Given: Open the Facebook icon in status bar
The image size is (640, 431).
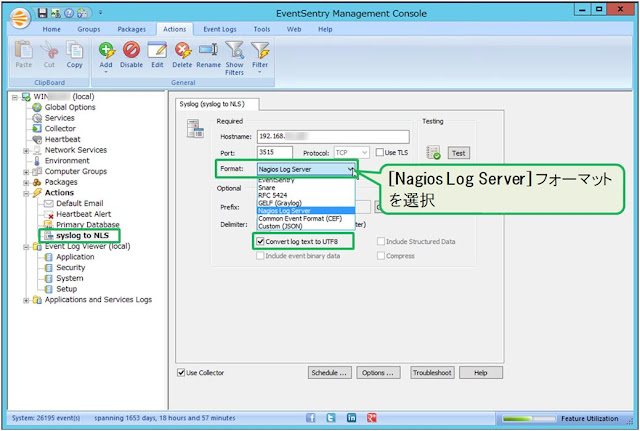Looking at the screenshot, I should pos(311,418).
